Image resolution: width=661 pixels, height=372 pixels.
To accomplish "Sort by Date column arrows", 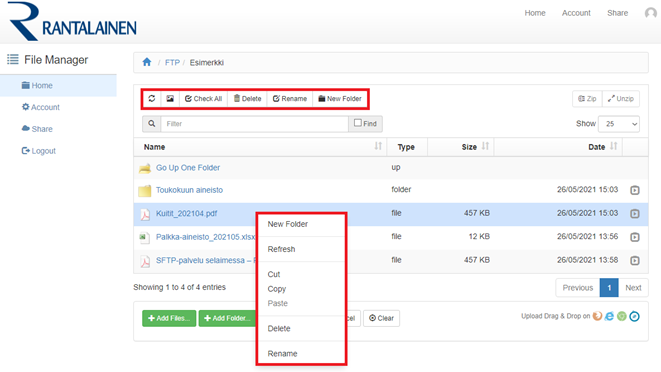I will coord(613,146).
